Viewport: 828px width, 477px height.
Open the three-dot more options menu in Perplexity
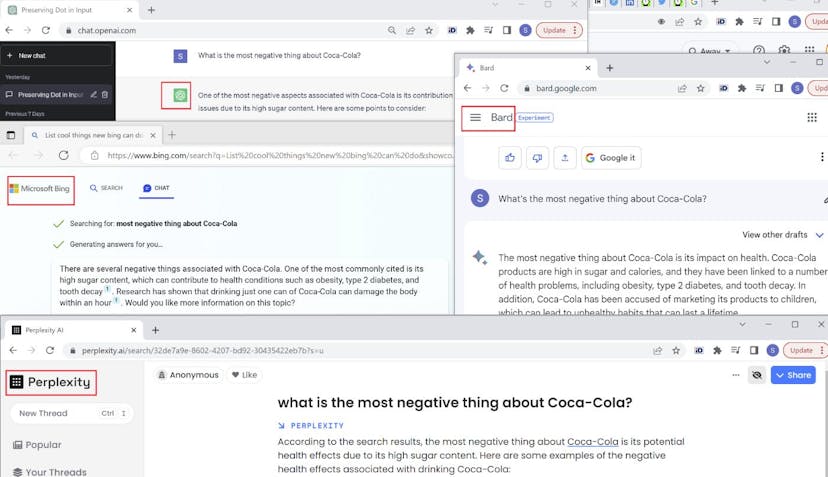[x=735, y=375]
